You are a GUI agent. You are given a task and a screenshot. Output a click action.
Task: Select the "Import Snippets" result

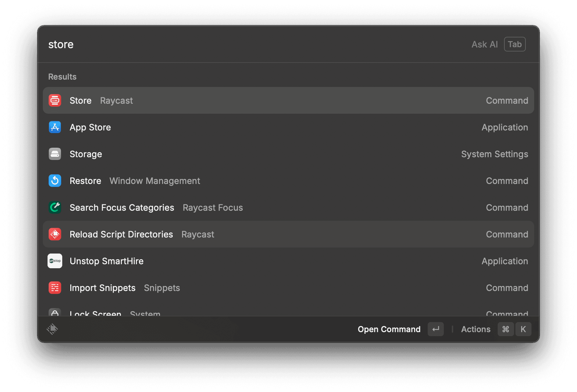coord(288,288)
